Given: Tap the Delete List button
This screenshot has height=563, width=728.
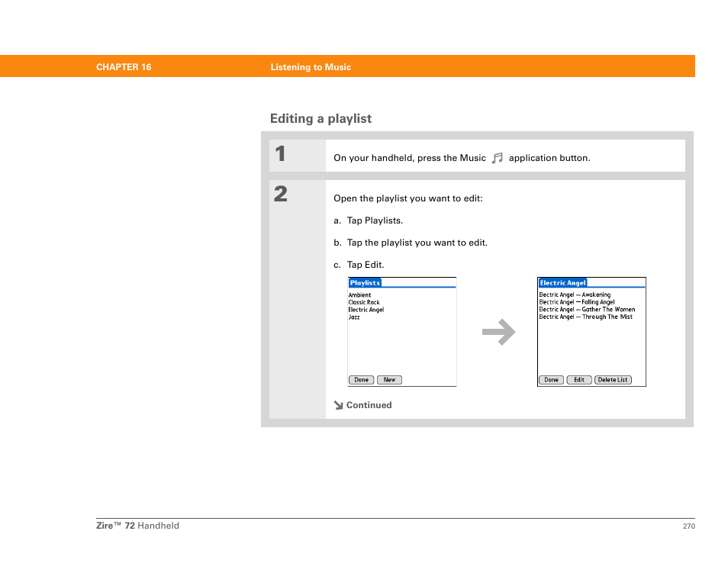Looking at the screenshot, I should 613,380.
